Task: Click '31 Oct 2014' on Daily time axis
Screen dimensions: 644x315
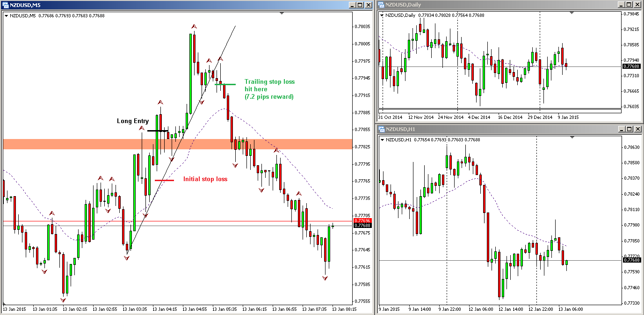Action: coord(390,117)
